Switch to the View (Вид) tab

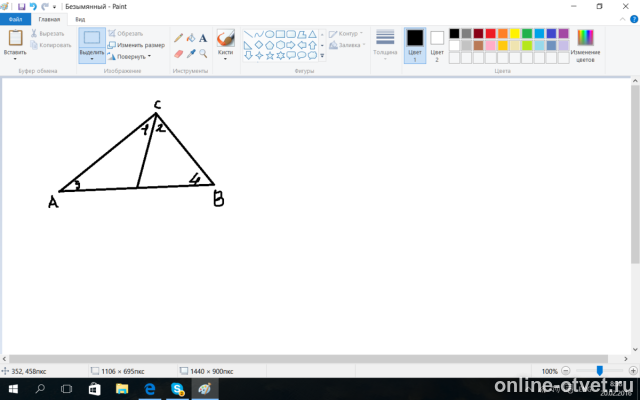pos(81,19)
